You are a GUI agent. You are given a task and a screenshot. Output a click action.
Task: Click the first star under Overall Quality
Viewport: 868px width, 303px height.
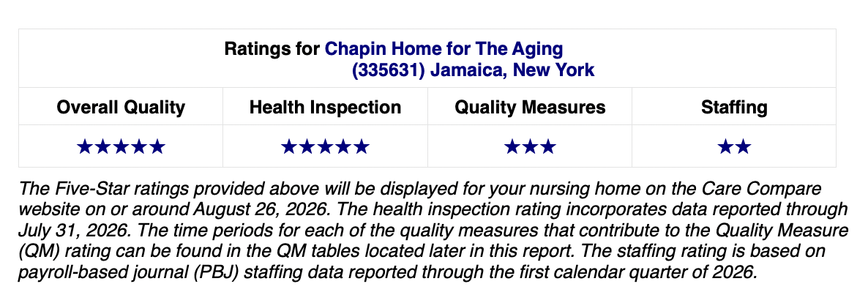(x=85, y=147)
